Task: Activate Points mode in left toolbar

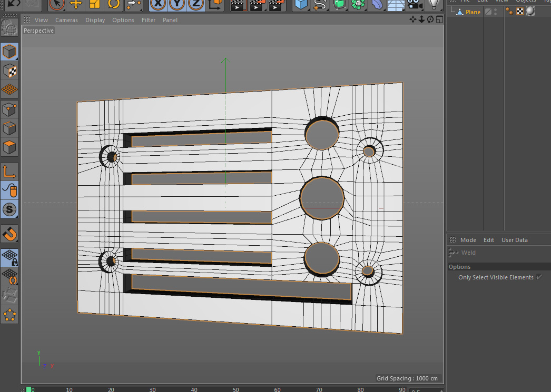Action: (x=9, y=109)
